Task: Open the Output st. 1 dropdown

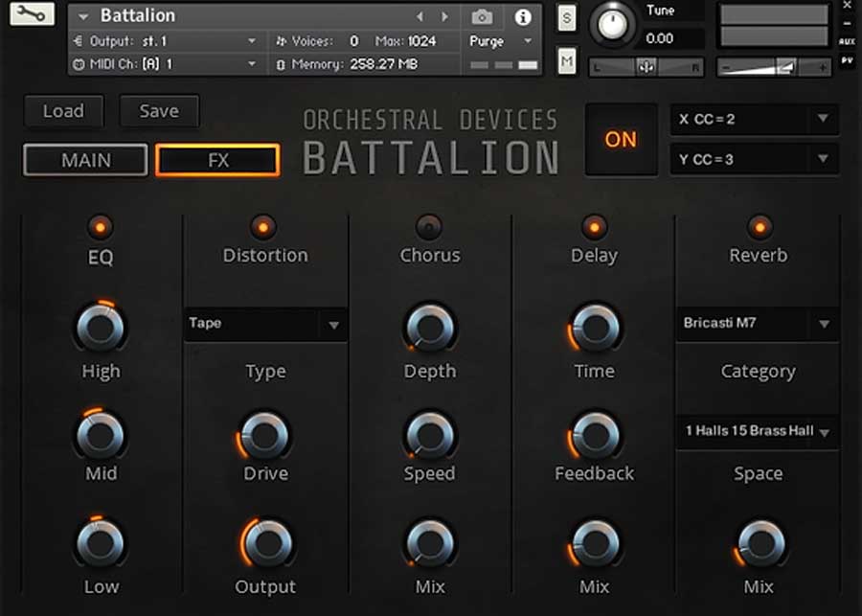Action: click(x=251, y=41)
